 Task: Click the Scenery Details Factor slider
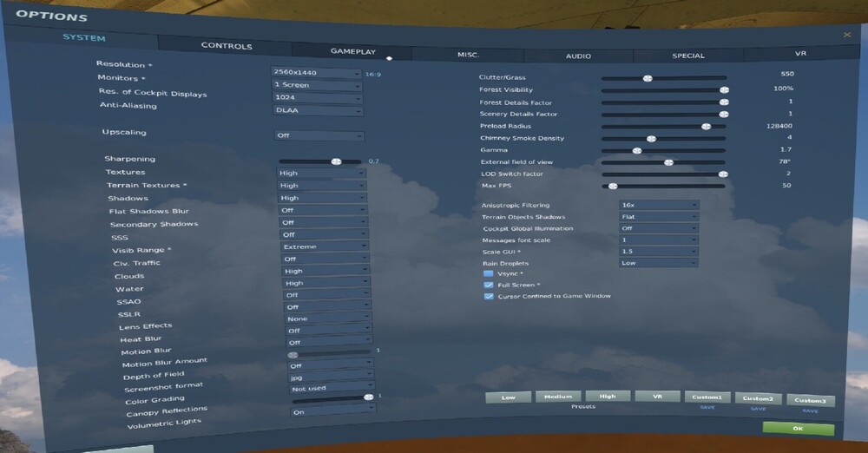[x=664, y=114]
